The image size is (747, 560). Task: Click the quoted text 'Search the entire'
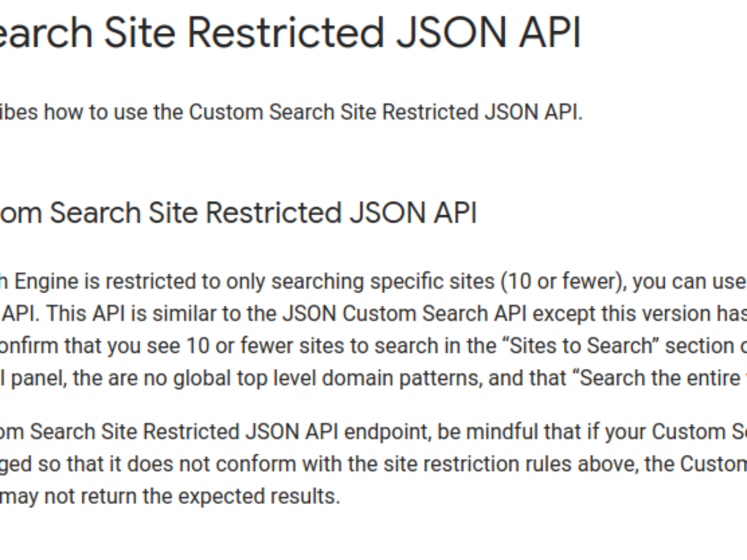point(662,378)
